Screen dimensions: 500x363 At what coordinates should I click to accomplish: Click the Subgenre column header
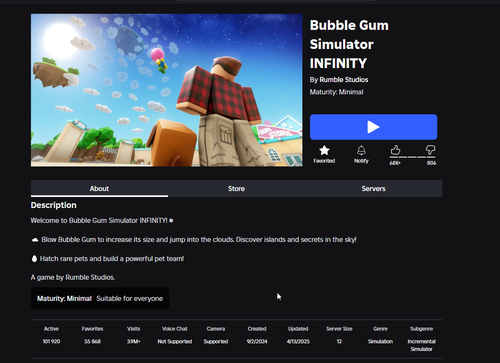pos(421,329)
